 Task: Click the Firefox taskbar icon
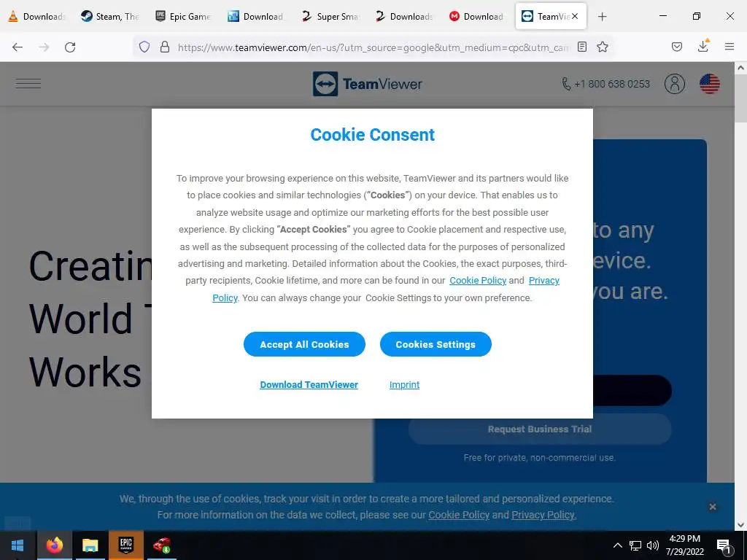coord(54,545)
